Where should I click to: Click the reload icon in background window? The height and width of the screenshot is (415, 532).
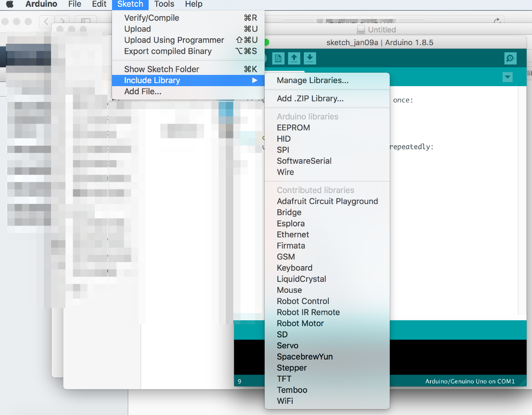pos(497,21)
